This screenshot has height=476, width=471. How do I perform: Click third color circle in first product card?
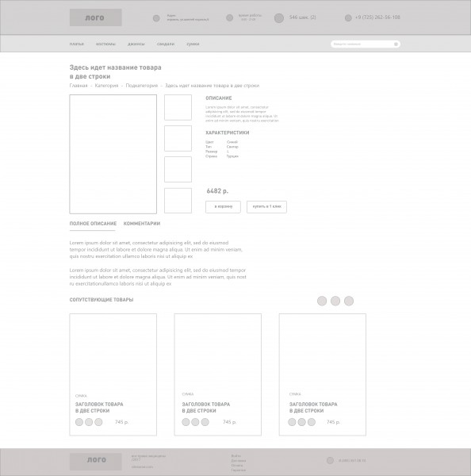point(98,422)
